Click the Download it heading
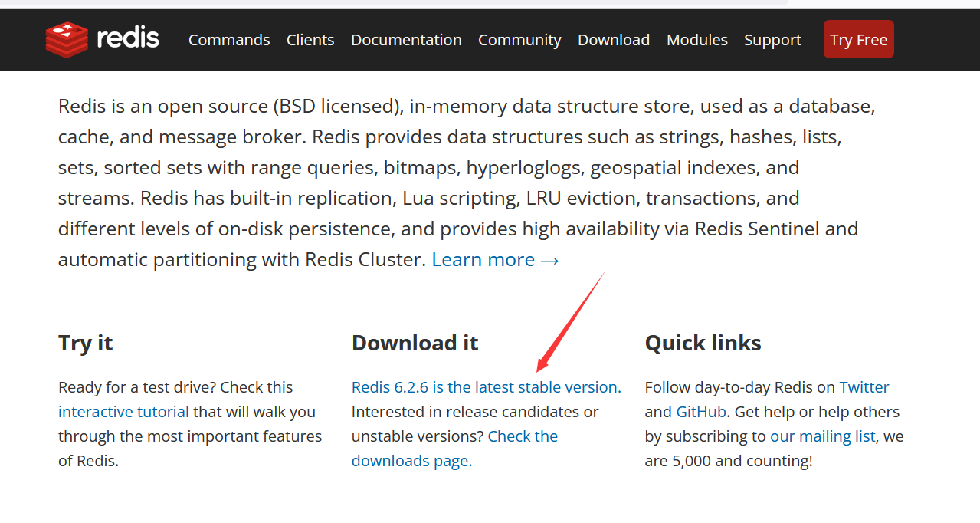The image size is (980, 523). click(415, 343)
